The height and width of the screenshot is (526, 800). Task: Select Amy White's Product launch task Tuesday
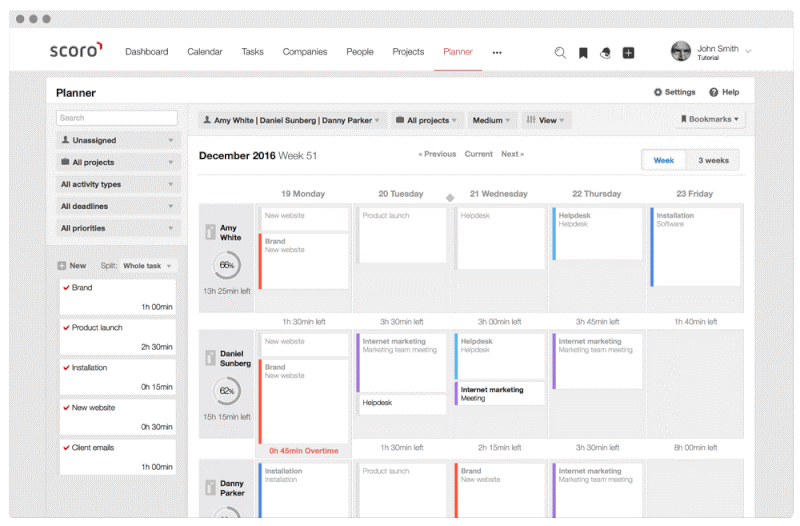[402, 235]
